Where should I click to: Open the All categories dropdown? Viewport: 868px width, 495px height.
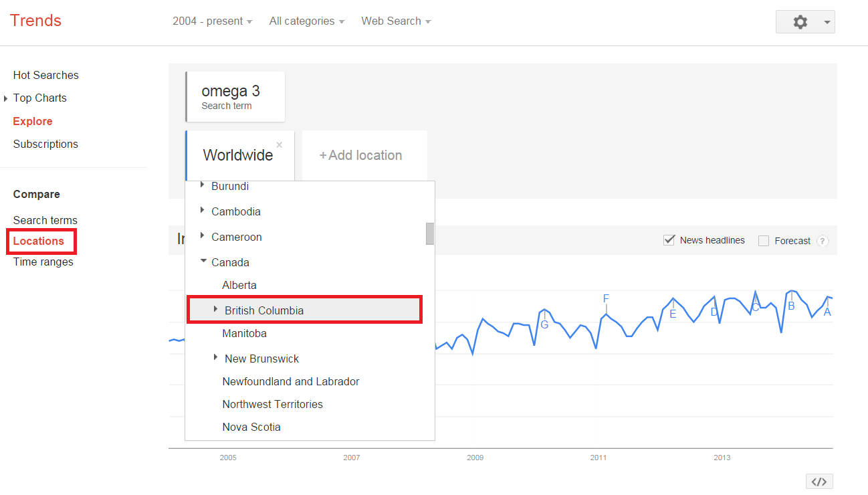coord(306,21)
